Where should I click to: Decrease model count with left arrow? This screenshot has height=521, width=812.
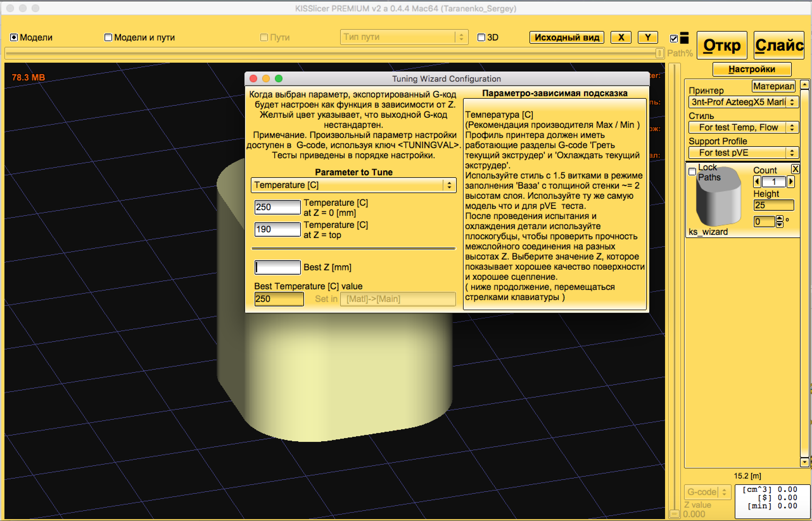[x=757, y=182]
